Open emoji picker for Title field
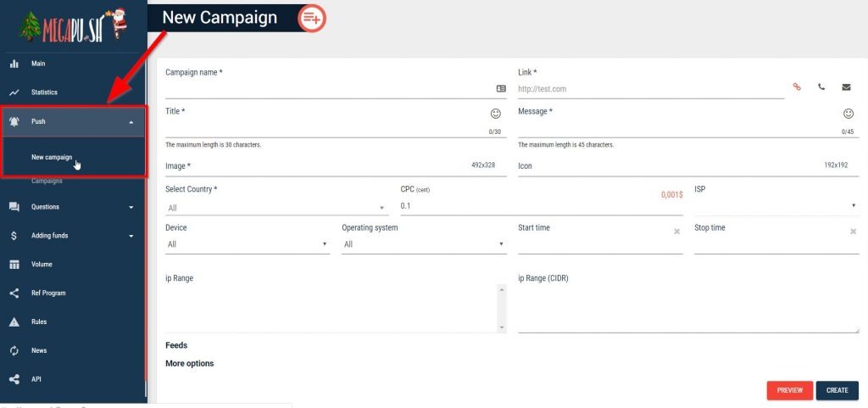 [496, 113]
